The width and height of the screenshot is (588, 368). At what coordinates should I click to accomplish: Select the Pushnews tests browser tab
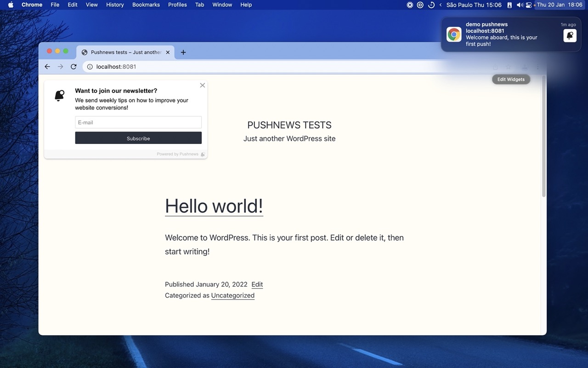[125, 52]
